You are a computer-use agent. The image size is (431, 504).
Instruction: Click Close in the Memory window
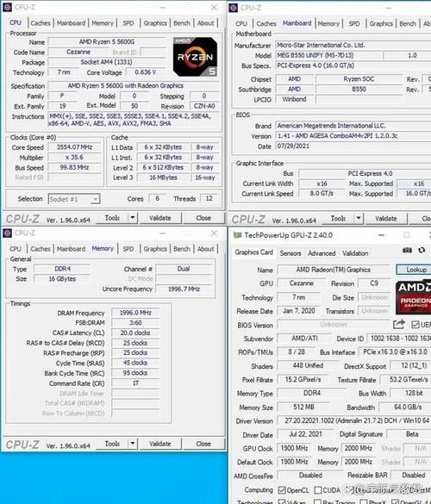coord(203,444)
